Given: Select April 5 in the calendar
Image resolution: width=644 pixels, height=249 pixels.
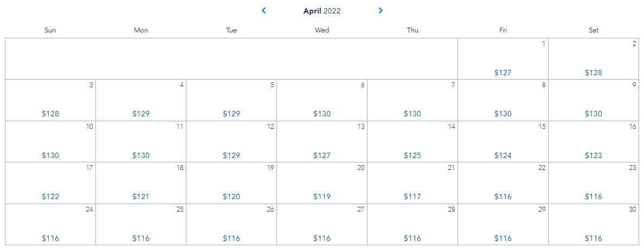Looking at the screenshot, I should 231,100.
